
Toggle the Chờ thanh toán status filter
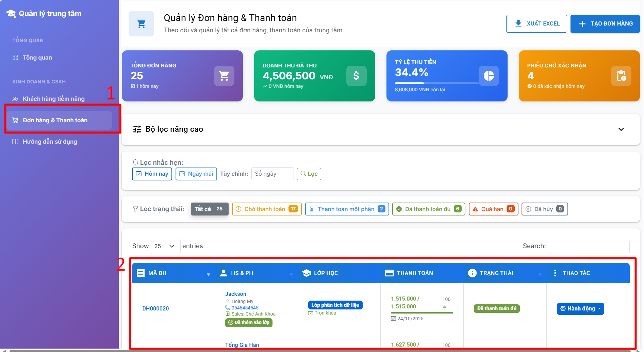point(266,209)
